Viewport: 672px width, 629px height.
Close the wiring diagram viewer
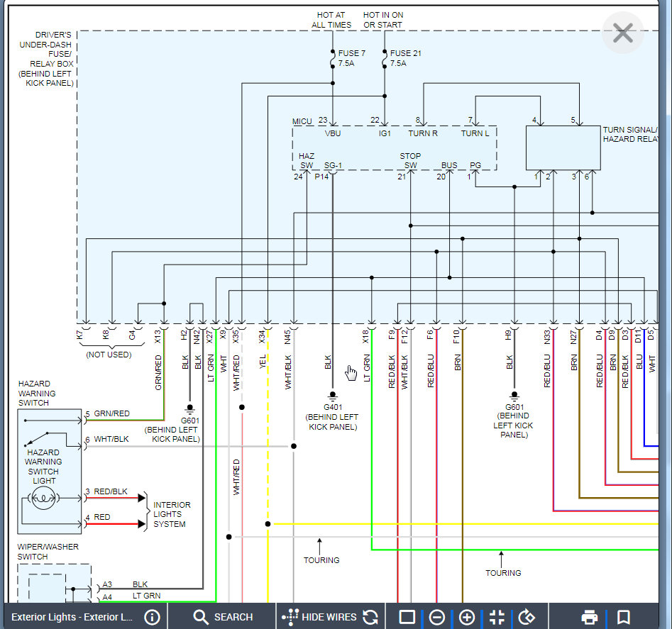click(623, 33)
